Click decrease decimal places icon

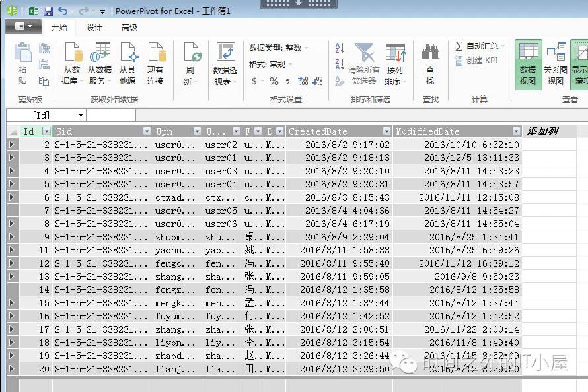point(317,81)
